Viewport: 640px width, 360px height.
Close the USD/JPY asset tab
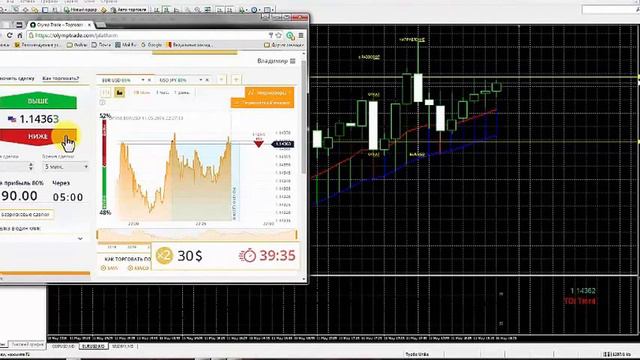(207, 80)
